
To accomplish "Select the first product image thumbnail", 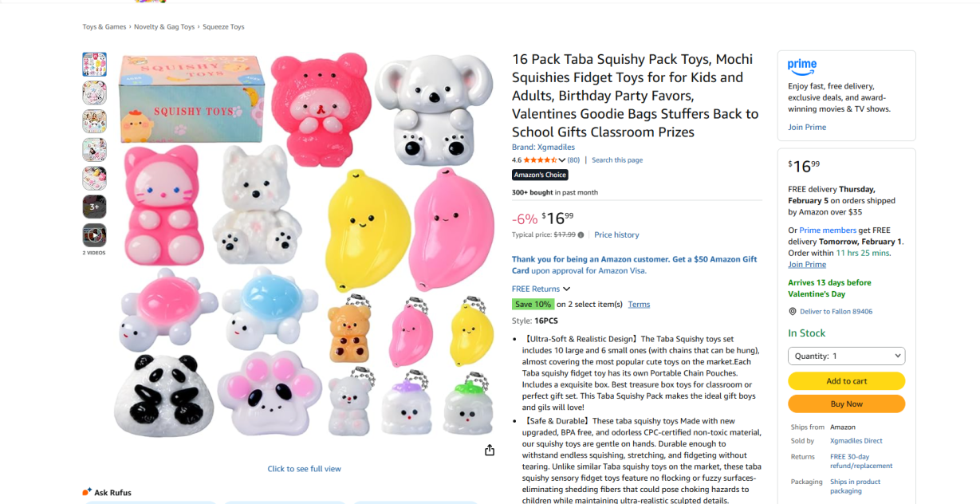I will (94, 65).
